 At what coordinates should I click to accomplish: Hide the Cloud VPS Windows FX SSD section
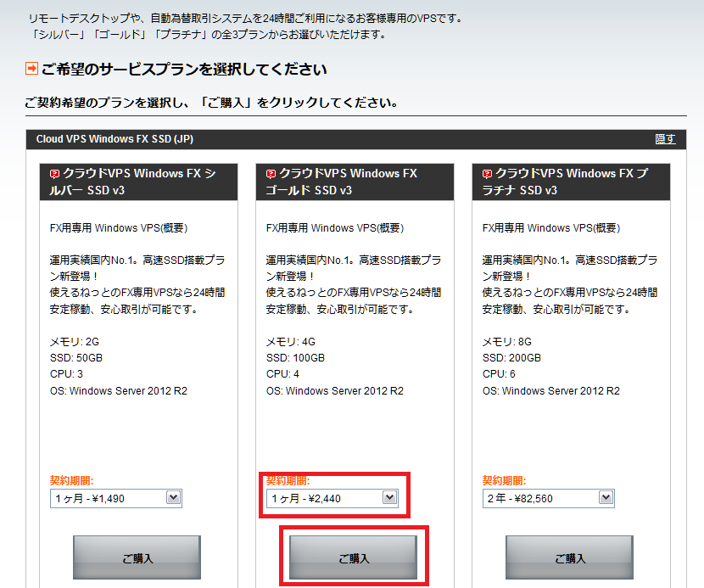click(x=665, y=139)
